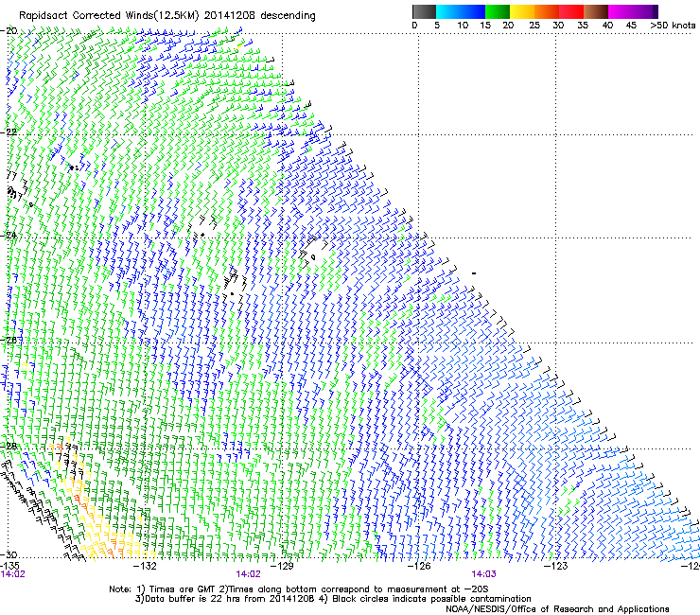This screenshot has height=615, width=700.
Task: Click the green 15-20 knots legend swatch
Action: [x=498, y=11]
